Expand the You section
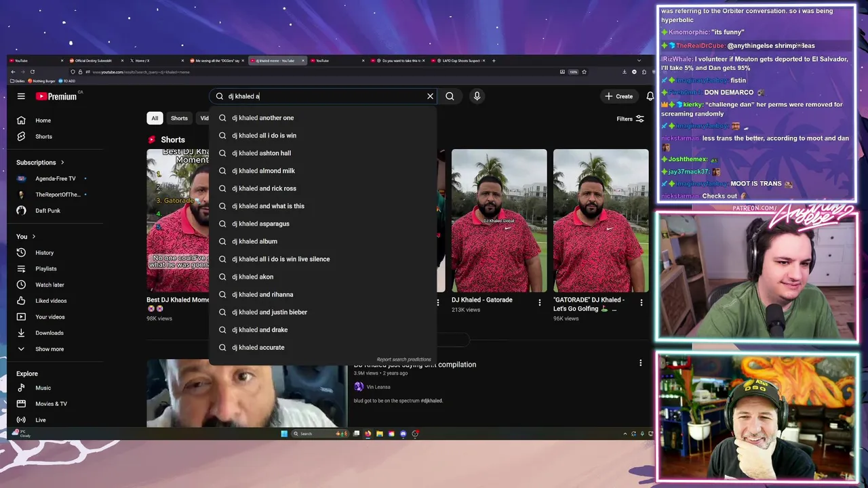The height and width of the screenshot is (488, 868). click(x=26, y=237)
